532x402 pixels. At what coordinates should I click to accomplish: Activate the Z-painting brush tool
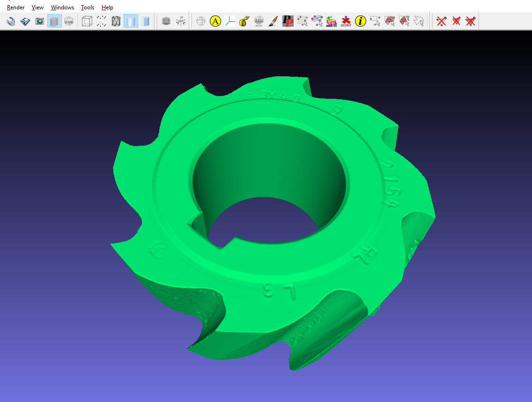(x=273, y=21)
